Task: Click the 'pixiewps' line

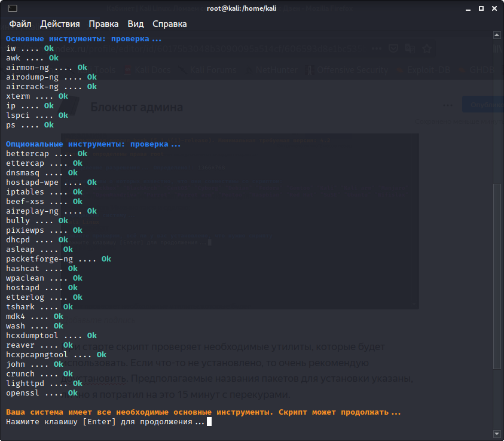Action: pos(44,230)
